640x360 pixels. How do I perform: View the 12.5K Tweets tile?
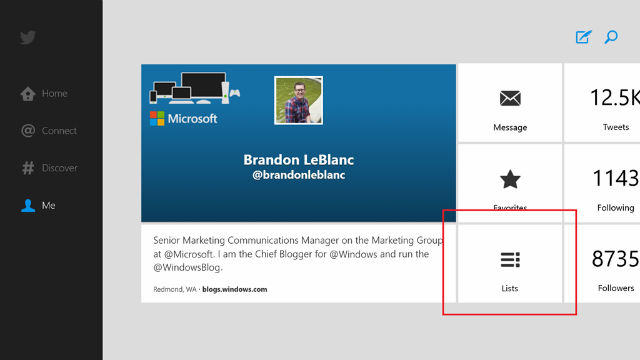tap(602, 103)
